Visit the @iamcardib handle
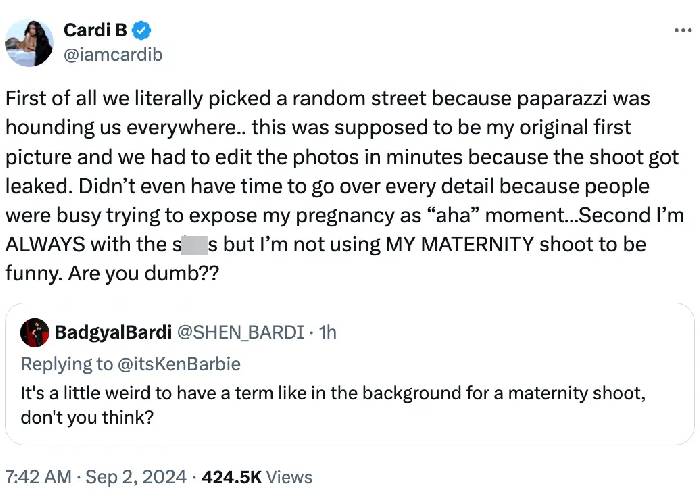The height and width of the screenshot is (500, 700). [112, 54]
